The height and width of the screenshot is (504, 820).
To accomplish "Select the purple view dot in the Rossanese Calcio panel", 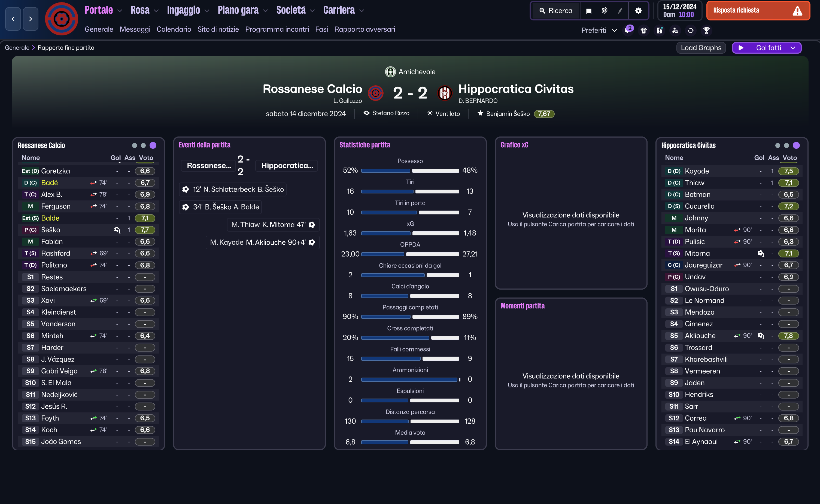I will coord(153,145).
